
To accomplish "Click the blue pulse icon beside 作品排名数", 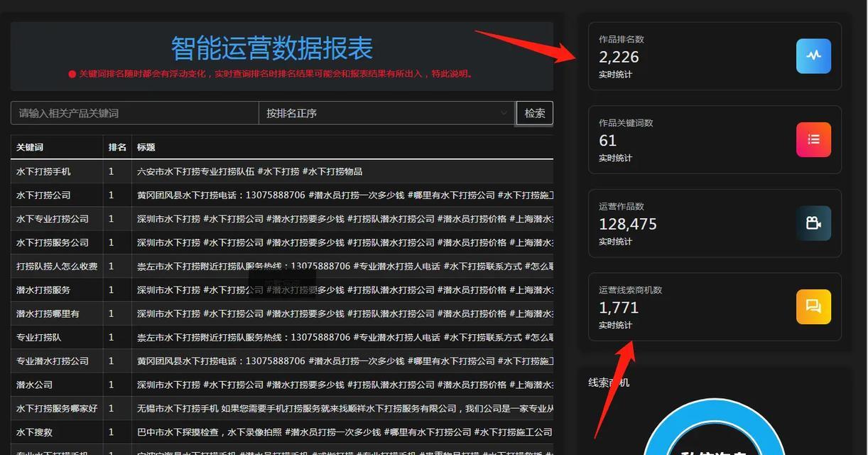I will tap(813, 56).
